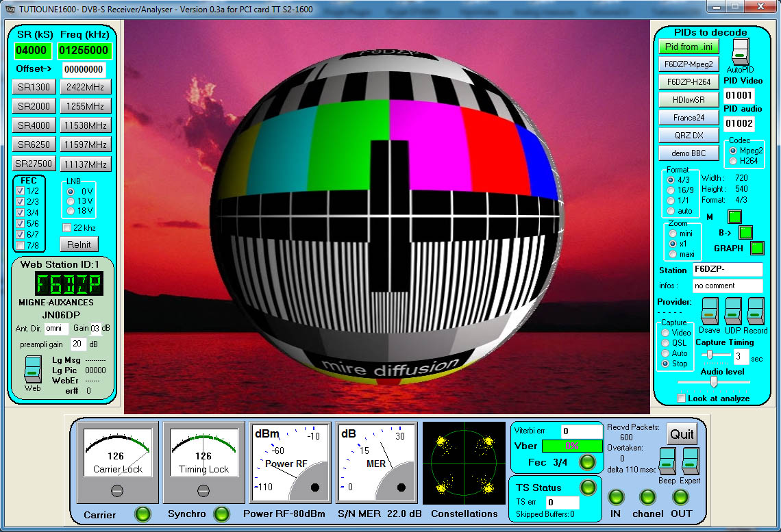The image size is (781, 532).
Task: Load Pid from .ini
Action: point(689,47)
